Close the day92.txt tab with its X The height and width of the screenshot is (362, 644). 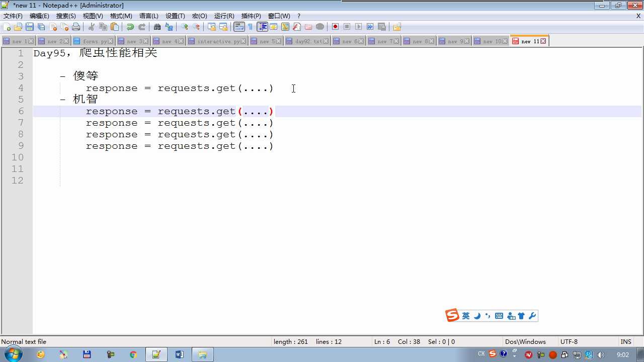pos(326,41)
